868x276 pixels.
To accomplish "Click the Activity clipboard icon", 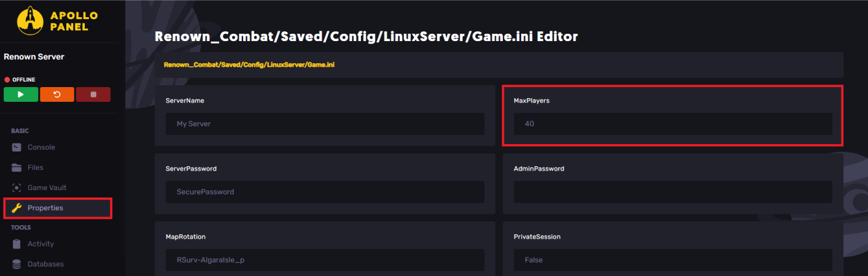I will click(17, 244).
